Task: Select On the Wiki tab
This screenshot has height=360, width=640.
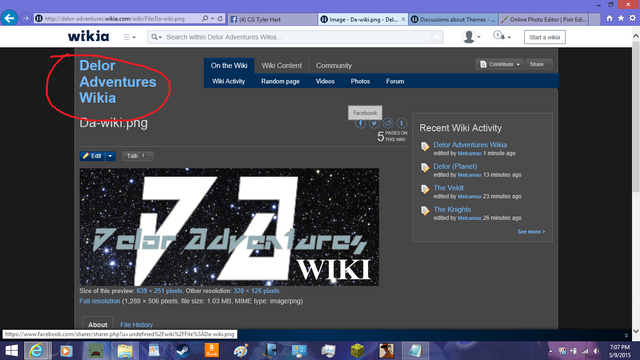Action: tap(229, 65)
